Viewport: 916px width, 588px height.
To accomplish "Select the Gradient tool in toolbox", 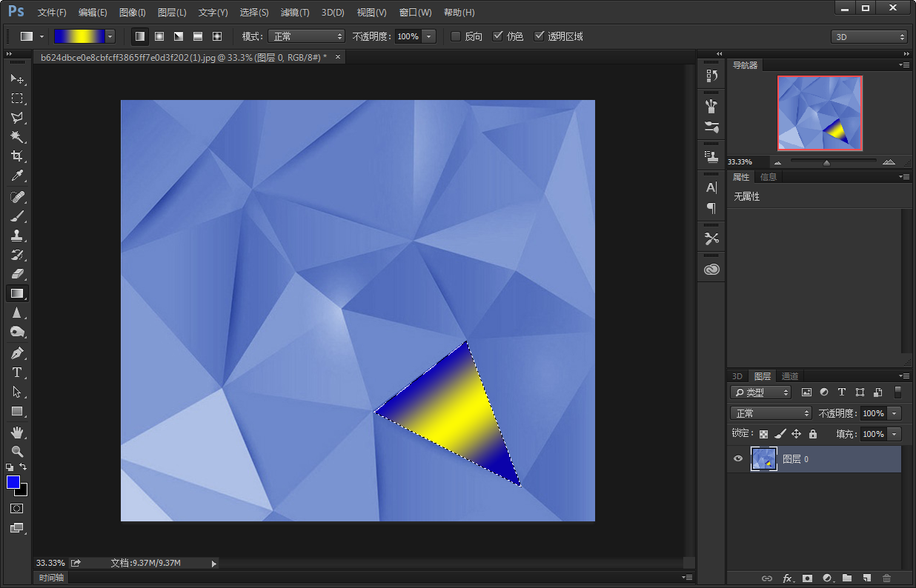I will [x=17, y=293].
